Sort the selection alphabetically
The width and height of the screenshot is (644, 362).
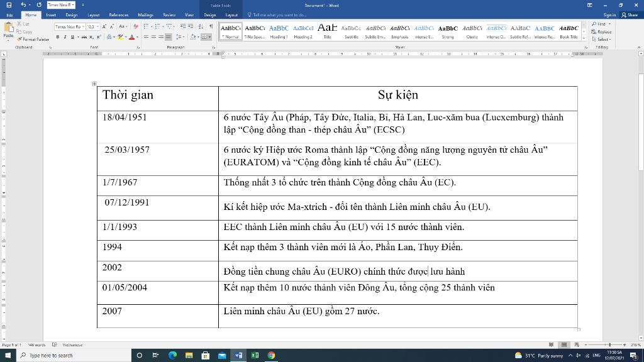click(201, 26)
